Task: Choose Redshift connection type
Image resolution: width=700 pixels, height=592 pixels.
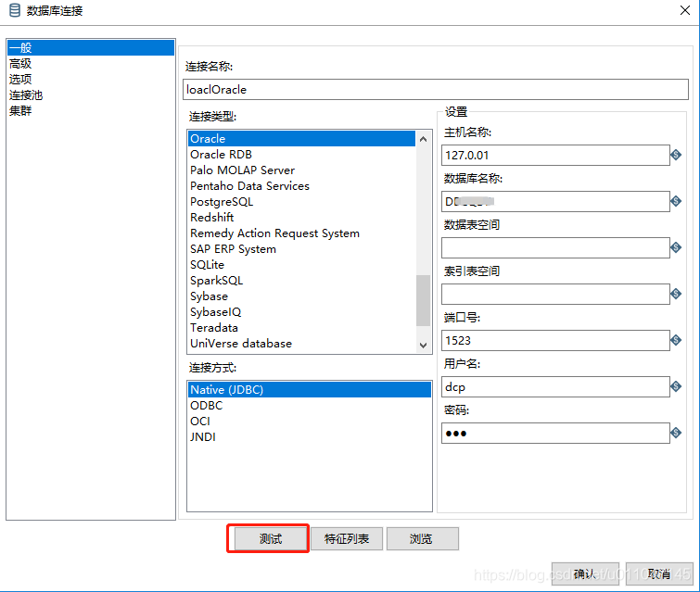Action: pos(301,218)
